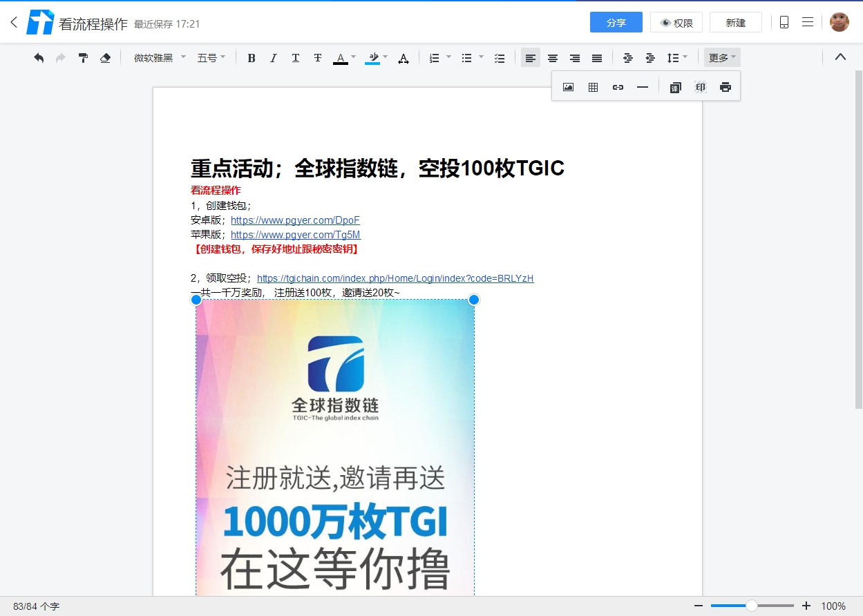Click the 83/84 个字 word count
The width and height of the screenshot is (863, 616).
pyautogui.click(x=37, y=606)
